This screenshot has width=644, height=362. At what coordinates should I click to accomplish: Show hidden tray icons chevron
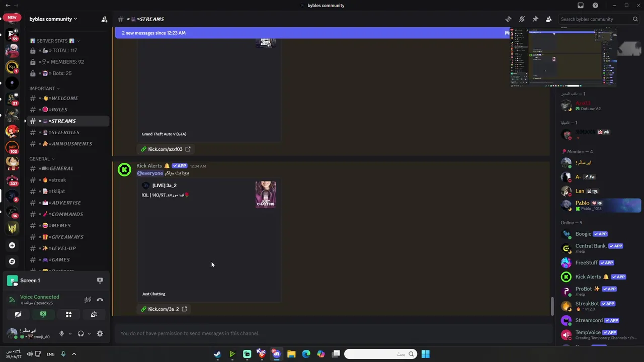tap(73, 354)
